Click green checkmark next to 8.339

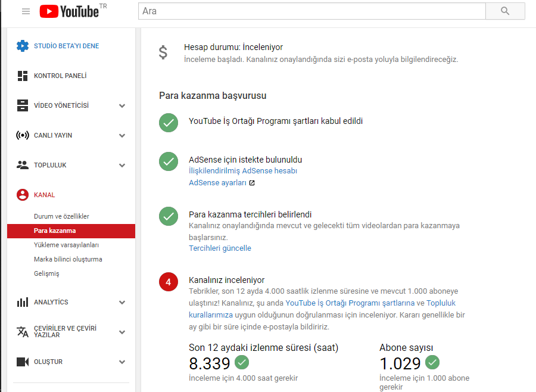click(242, 362)
